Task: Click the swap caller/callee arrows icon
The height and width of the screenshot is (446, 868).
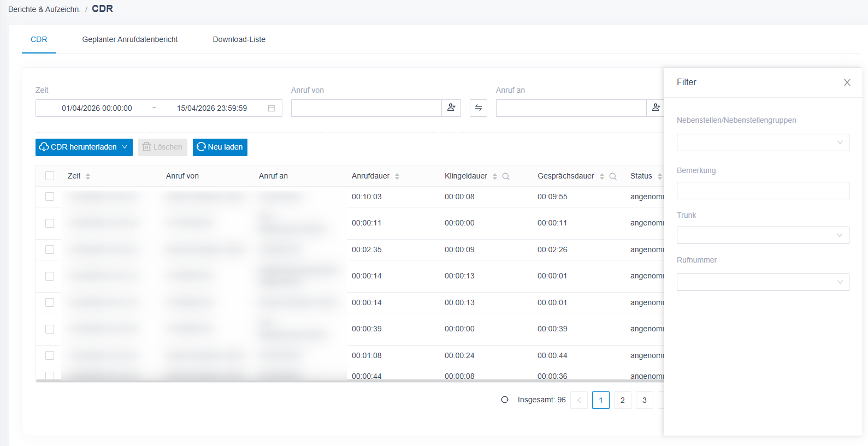Action: point(479,108)
